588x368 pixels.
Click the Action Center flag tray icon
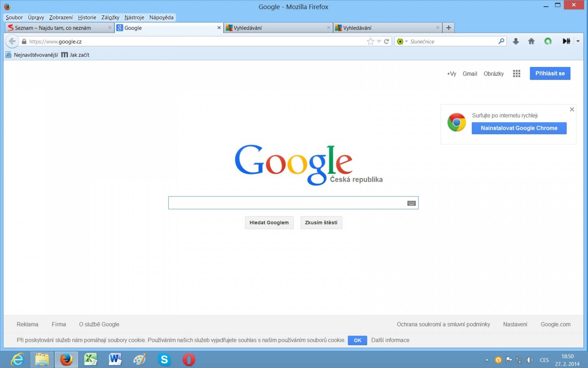509,360
